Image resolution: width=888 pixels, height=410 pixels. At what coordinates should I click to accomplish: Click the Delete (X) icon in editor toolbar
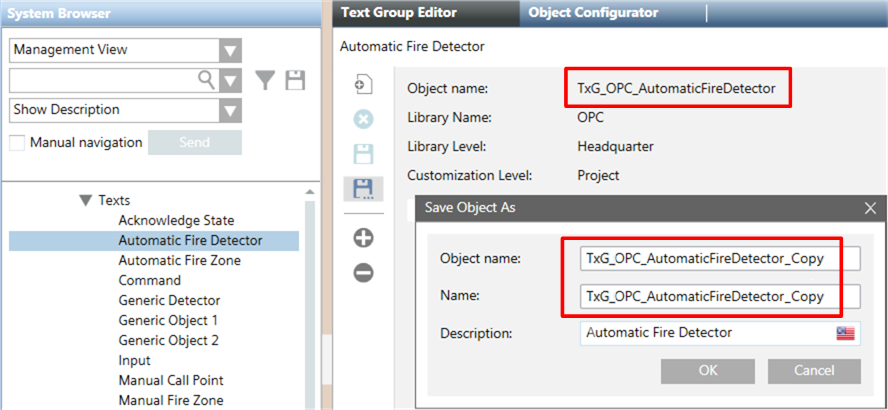[x=364, y=120]
